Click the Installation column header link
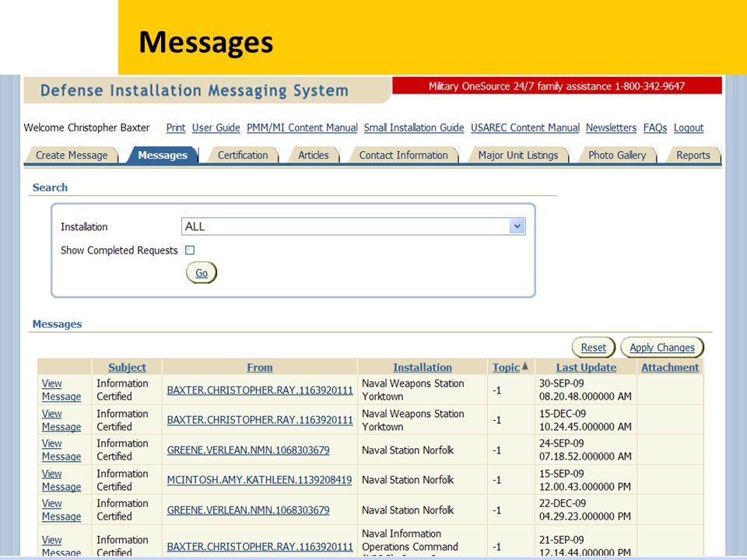 pos(423,367)
